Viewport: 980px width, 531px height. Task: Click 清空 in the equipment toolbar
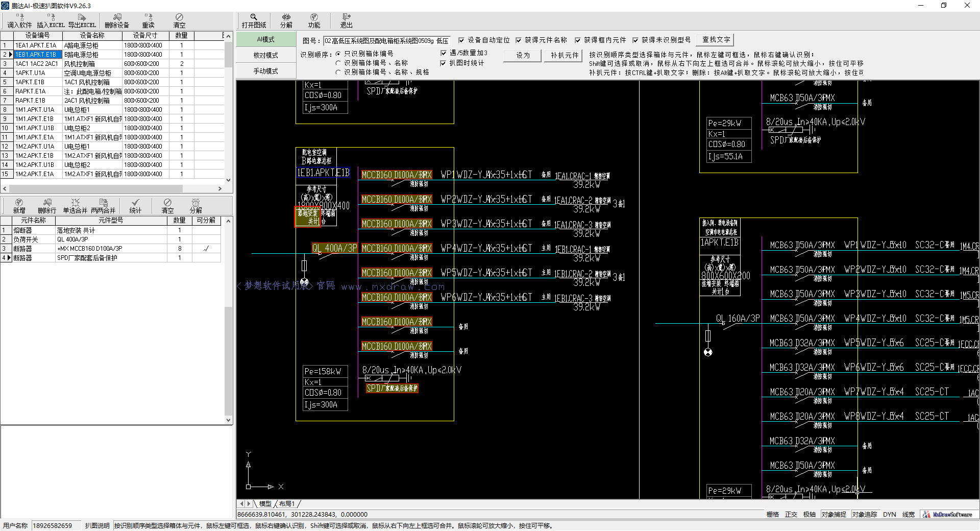179,21
